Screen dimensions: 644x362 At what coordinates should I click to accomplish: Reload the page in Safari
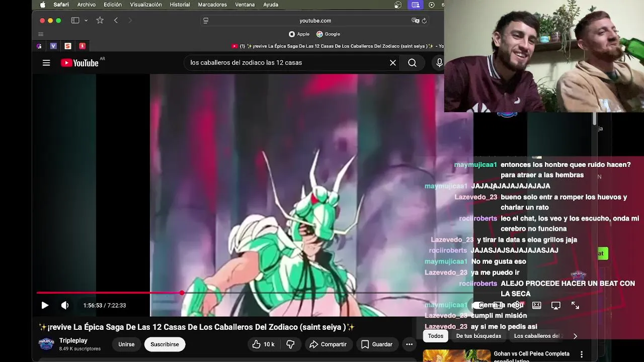(424, 21)
